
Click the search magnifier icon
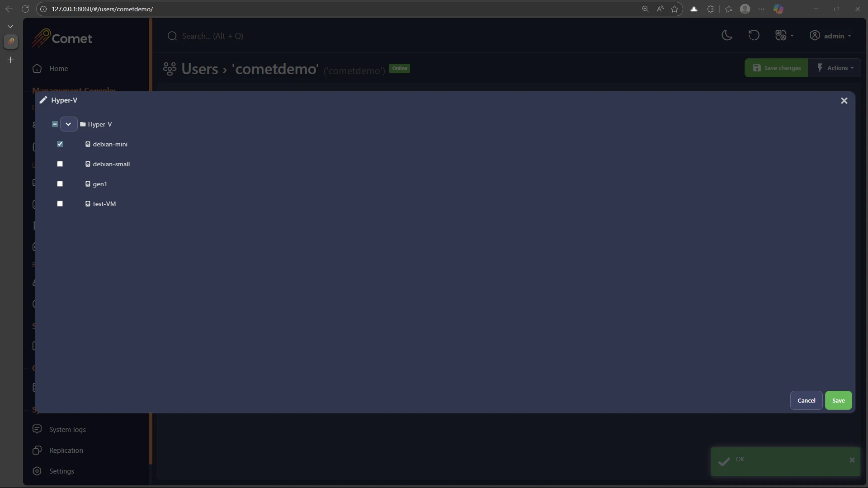click(172, 36)
